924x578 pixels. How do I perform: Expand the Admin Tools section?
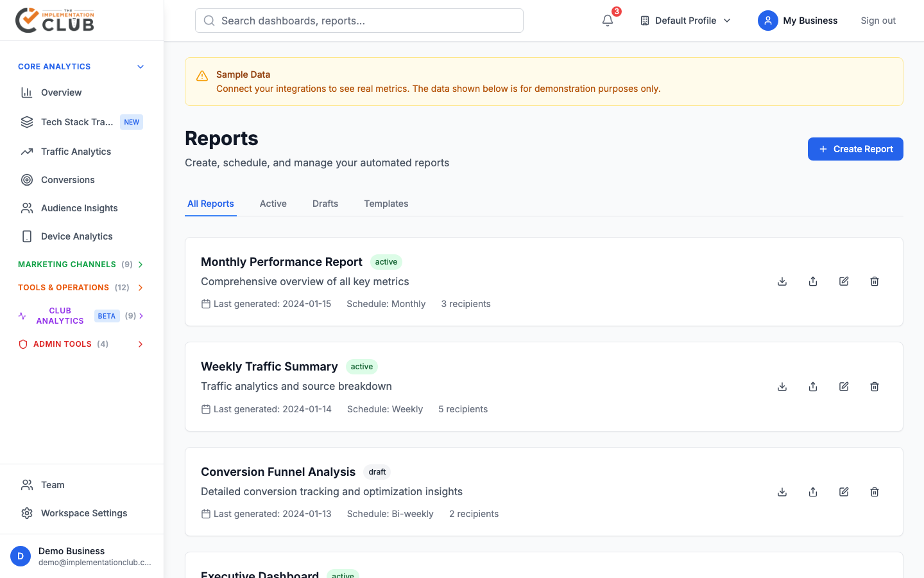141,344
